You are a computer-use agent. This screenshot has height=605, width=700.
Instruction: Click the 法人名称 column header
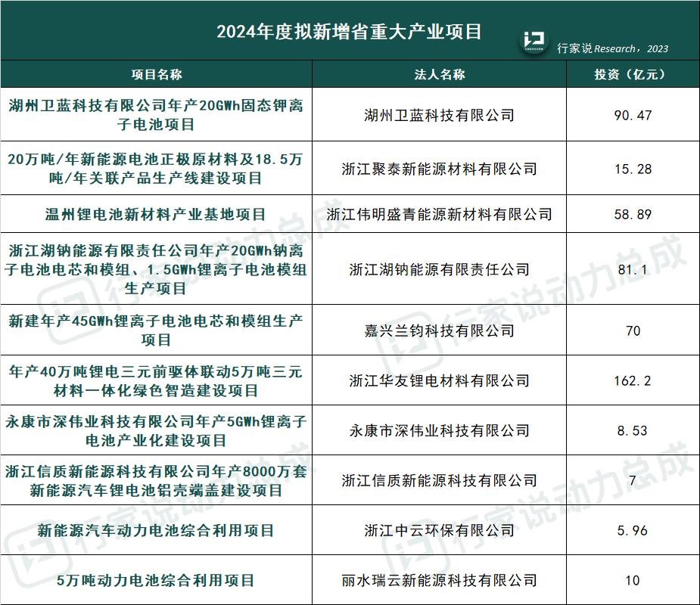pyautogui.click(x=439, y=74)
